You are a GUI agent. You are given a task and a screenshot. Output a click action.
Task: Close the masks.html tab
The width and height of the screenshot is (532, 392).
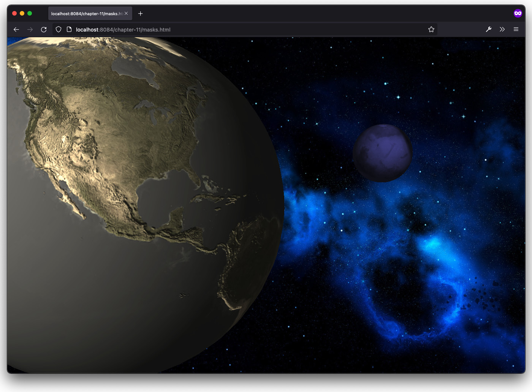pos(126,13)
